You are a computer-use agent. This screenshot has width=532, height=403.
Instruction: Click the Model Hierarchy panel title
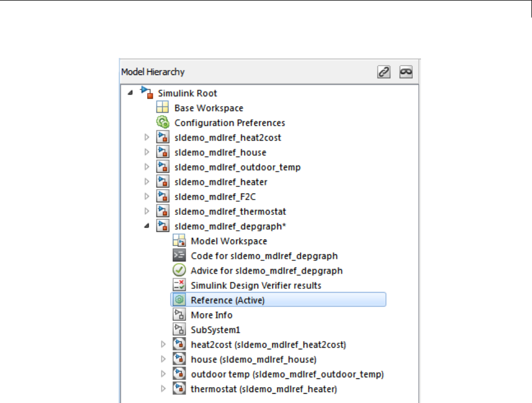(153, 72)
